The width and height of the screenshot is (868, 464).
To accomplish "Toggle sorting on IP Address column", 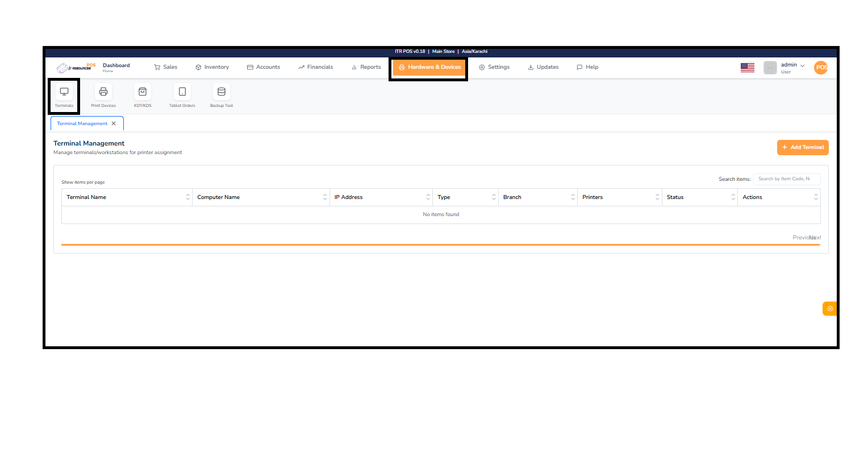I will [429, 197].
